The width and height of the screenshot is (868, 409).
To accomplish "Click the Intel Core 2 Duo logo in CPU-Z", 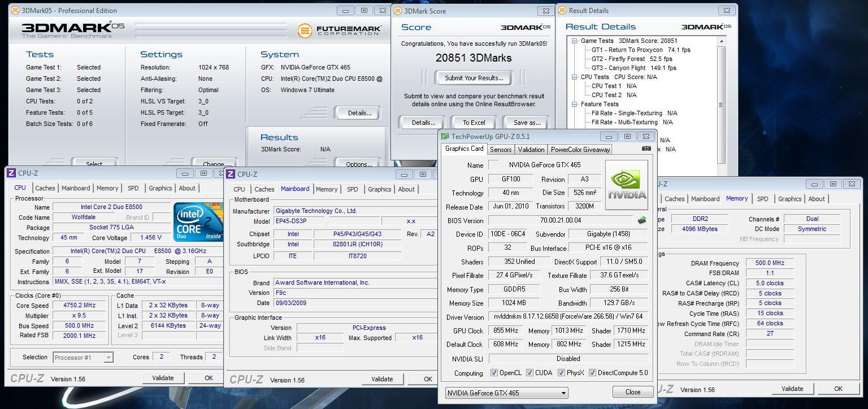I will (x=197, y=222).
